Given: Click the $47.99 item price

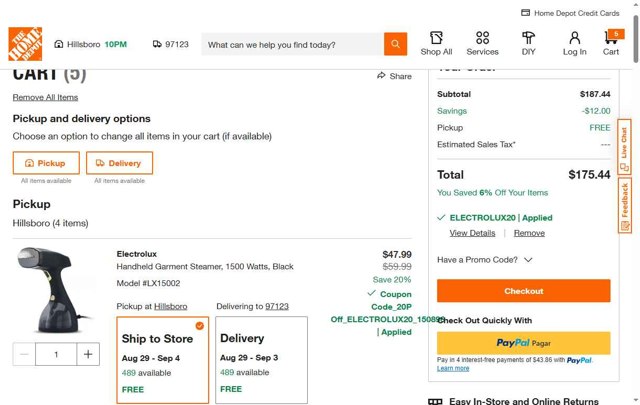Looking at the screenshot, I should coord(397,254).
